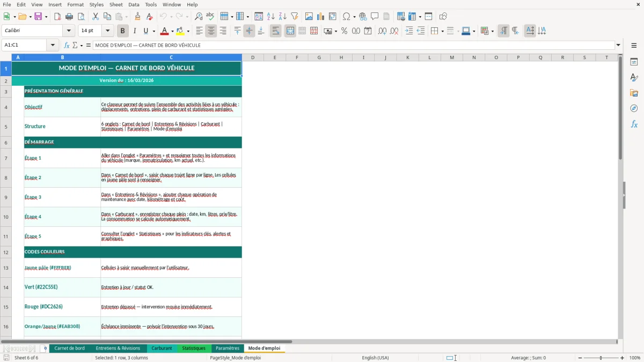
Task: Cut selection with scissors icon
Action: (x=96, y=17)
